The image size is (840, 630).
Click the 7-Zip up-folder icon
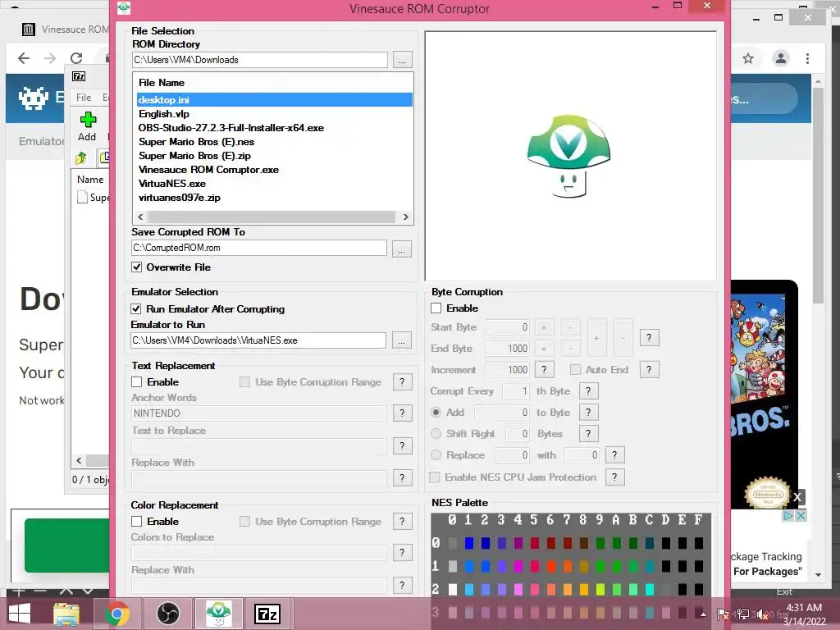click(81, 157)
